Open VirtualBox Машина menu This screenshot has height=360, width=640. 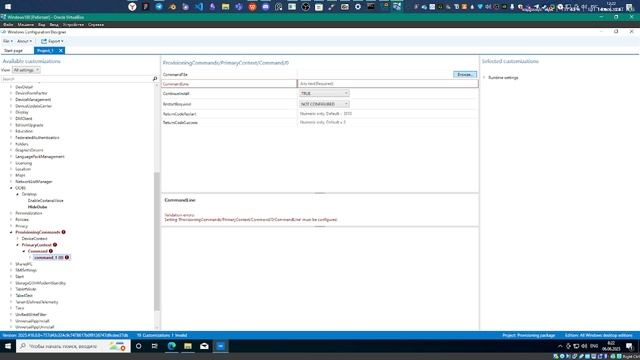[x=25, y=24]
